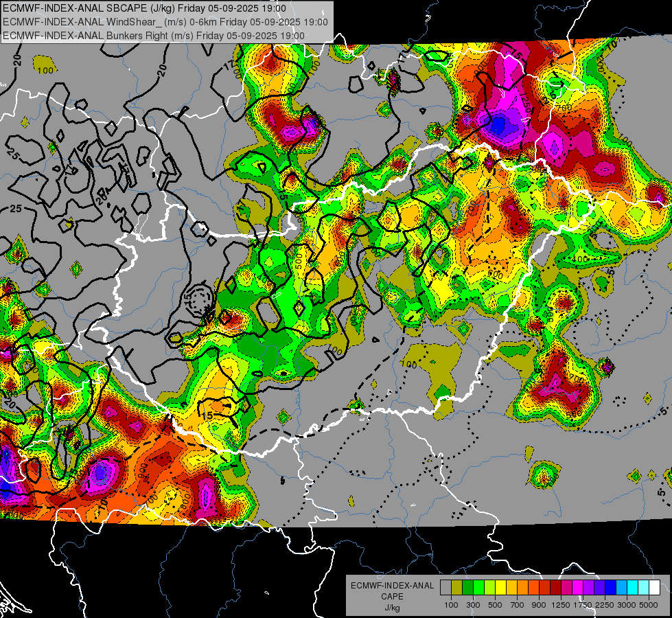The image size is (672, 618).
Task: Click the 700 legend scale value
Action: click(518, 605)
